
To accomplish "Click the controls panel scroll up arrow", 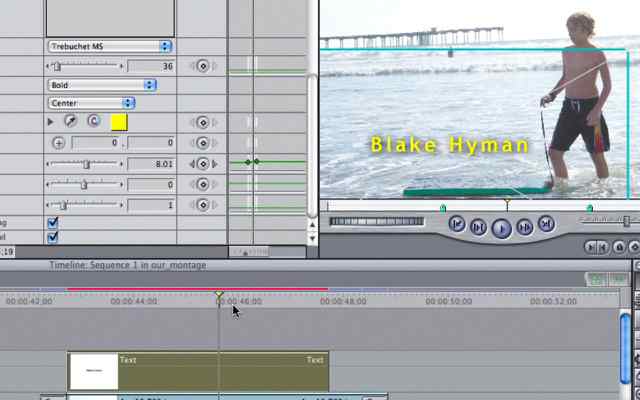I will pos(312,224).
